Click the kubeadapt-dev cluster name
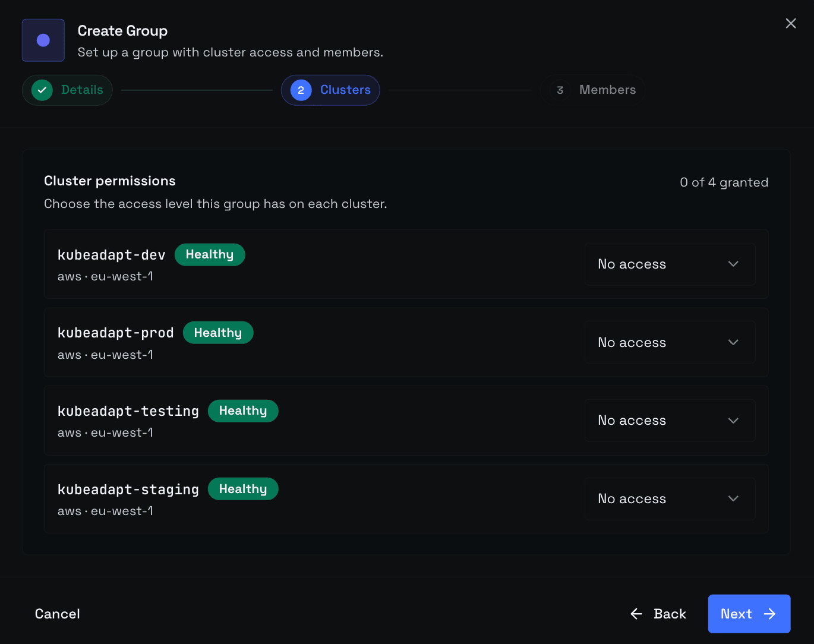 (x=112, y=255)
